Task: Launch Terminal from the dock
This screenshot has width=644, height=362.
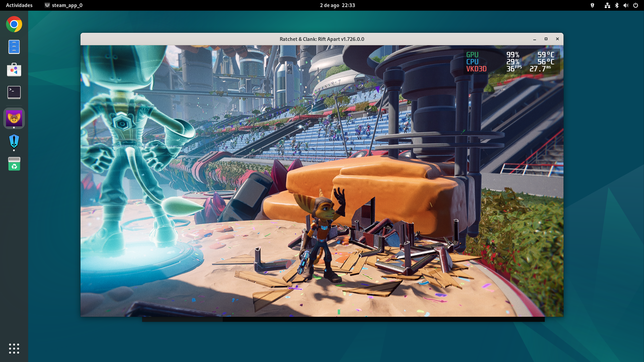Action: click(x=14, y=92)
